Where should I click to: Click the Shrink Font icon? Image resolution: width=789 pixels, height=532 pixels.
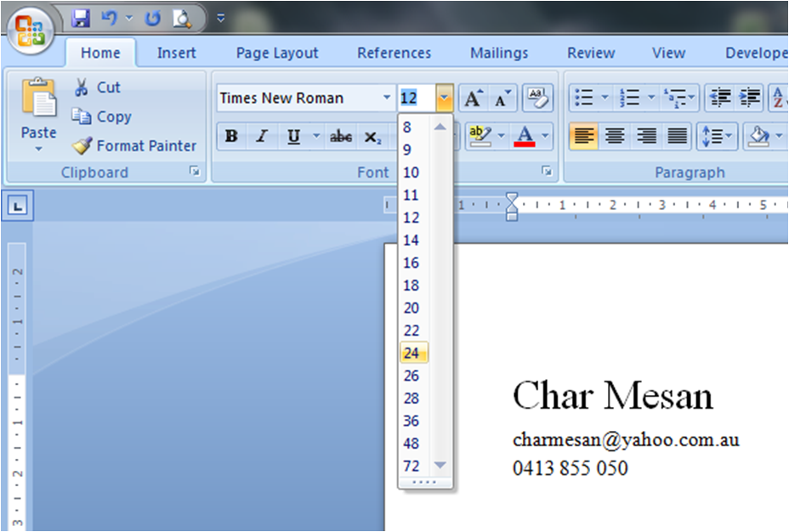pos(502,98)
